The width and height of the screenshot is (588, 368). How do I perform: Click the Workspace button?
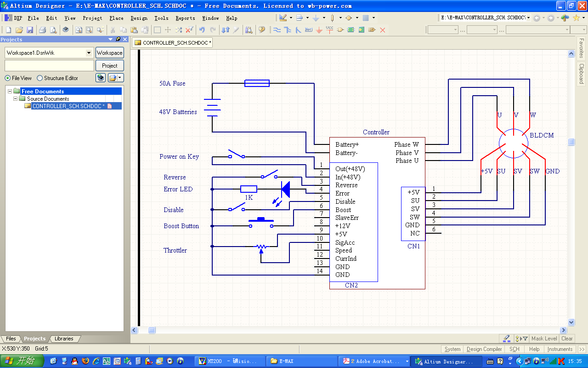pos(109,53)
